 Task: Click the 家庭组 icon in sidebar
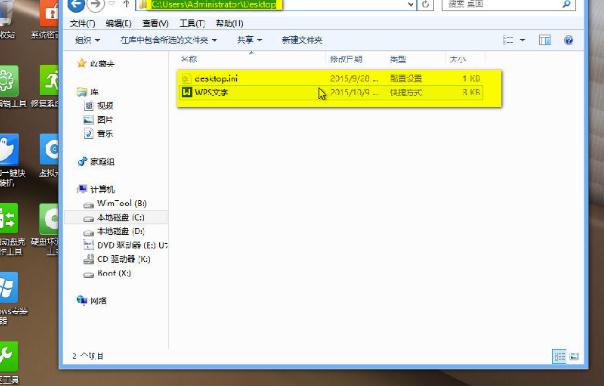tap(82, 161)
